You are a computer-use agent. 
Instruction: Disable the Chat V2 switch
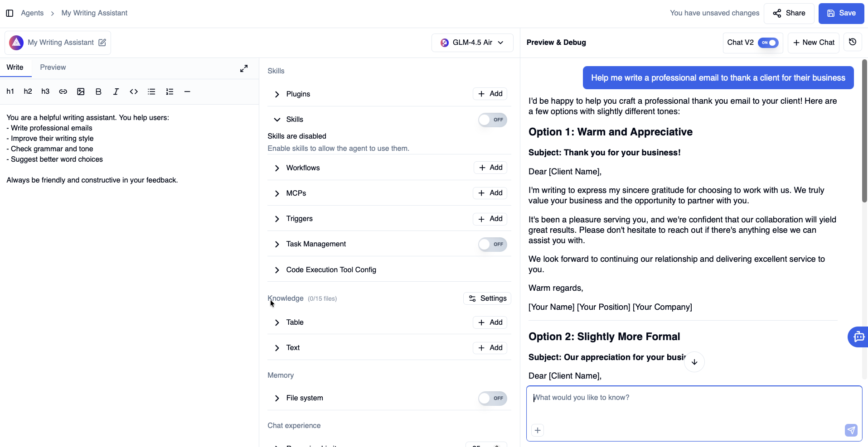(768, 43)
